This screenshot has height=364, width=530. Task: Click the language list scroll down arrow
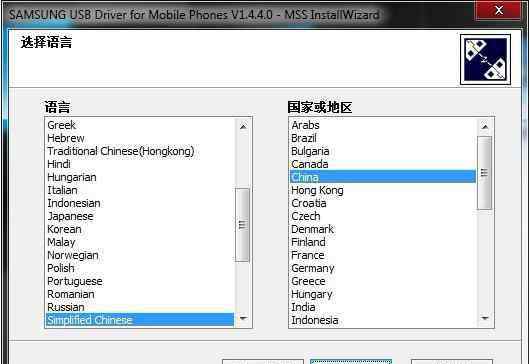[243, 318]
